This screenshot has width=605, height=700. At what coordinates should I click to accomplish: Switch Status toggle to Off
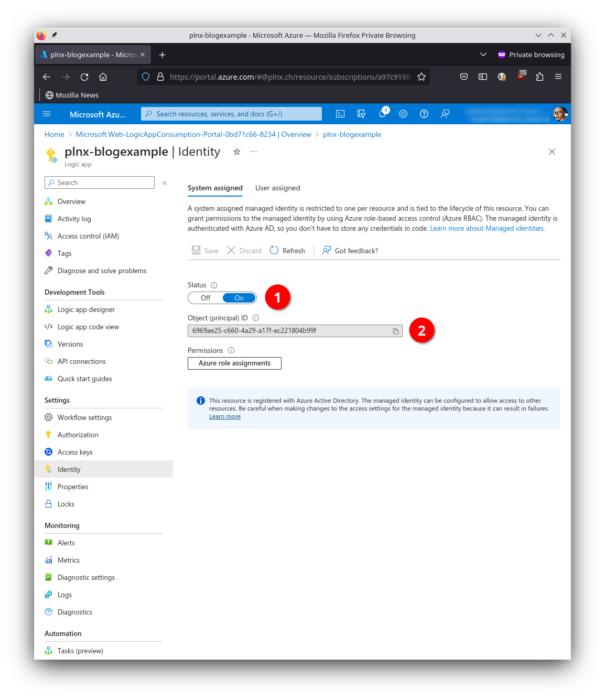pyautogui.click(x=206, y=298)
